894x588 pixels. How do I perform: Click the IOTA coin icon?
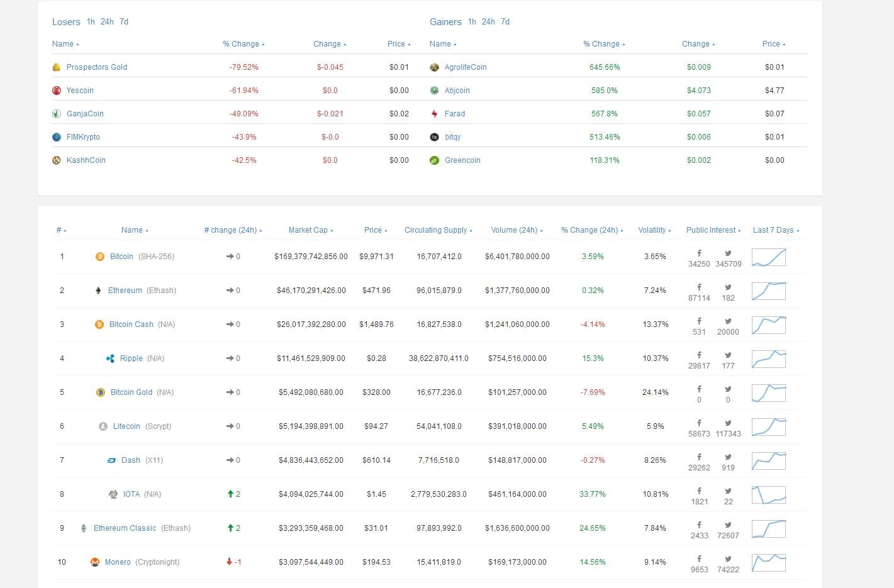click(114, 494)
